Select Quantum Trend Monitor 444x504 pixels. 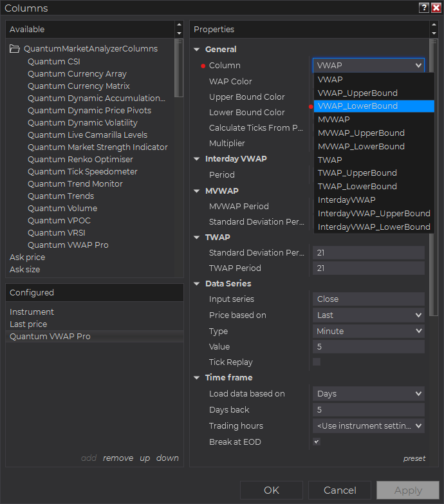pos(75,184)
